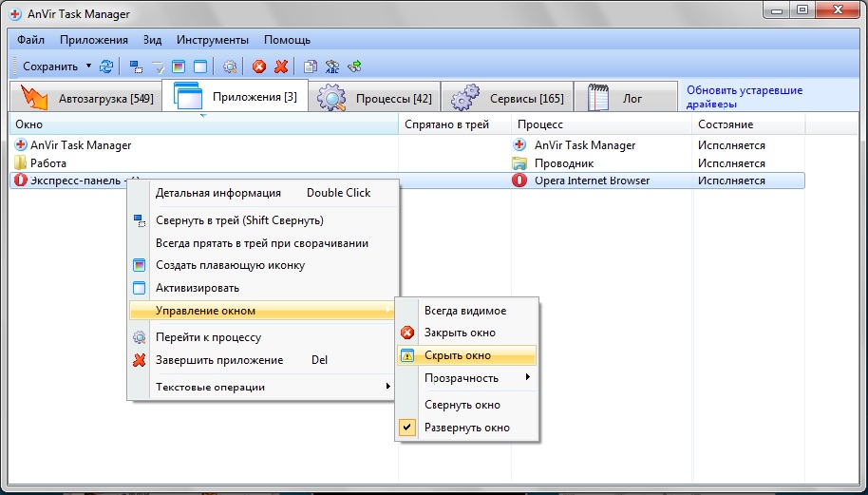
Task: Toggle Всегда видимое window option
Action: coord(468,311)
